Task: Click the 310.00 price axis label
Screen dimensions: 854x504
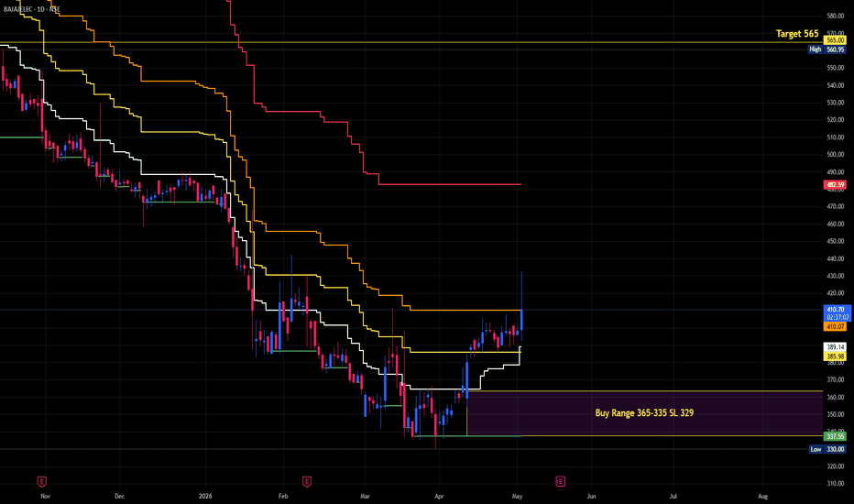Action: pyautogui.click(x=836, y=484)
